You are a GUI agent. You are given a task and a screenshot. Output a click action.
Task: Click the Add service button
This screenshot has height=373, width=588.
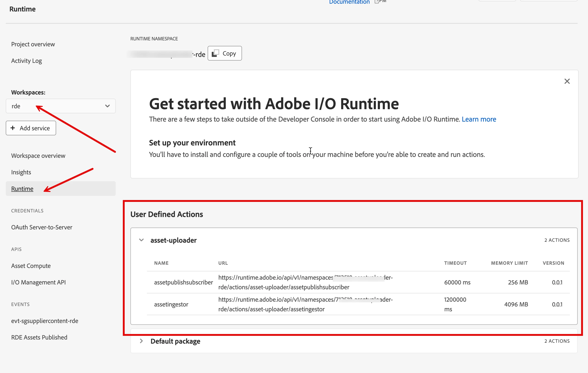31,128
